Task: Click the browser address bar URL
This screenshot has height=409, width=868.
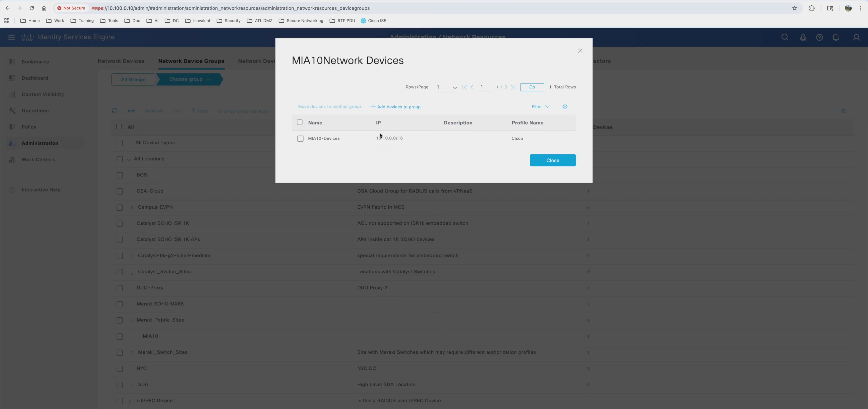Action: point(231,8)
